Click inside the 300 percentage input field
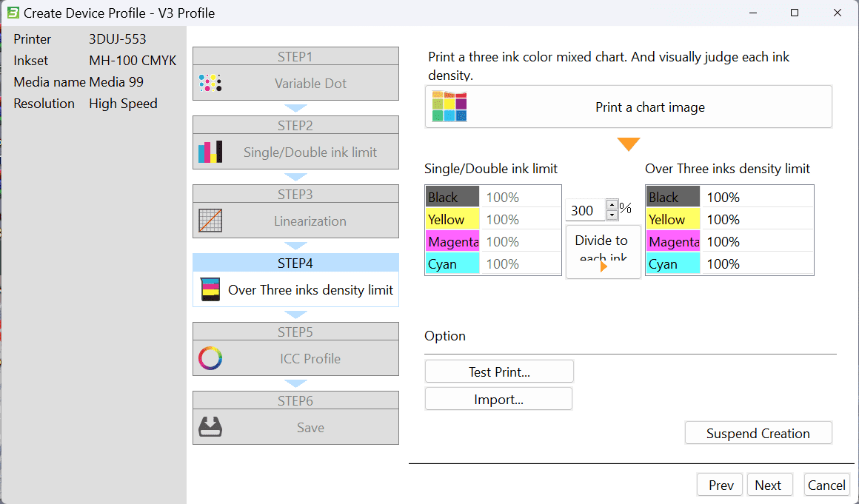 pyautogui.click(x=587, y=210)
